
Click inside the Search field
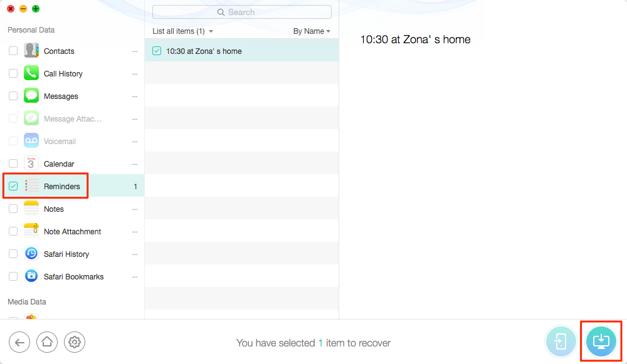241,12
